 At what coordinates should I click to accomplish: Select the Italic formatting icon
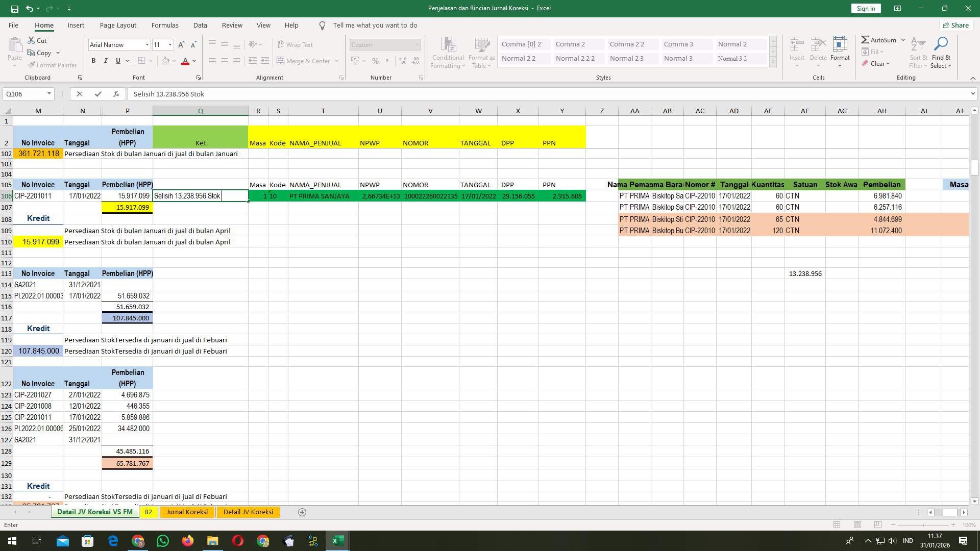[106, 60]
